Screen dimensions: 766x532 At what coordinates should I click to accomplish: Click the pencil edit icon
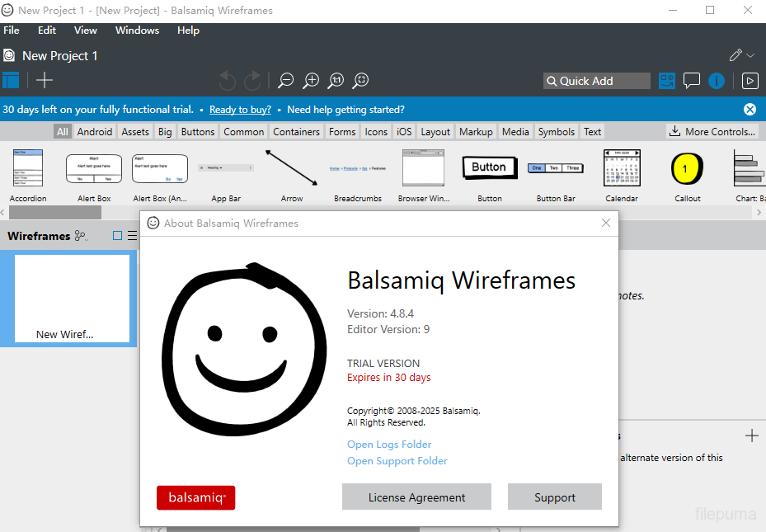tap(735, 55)
